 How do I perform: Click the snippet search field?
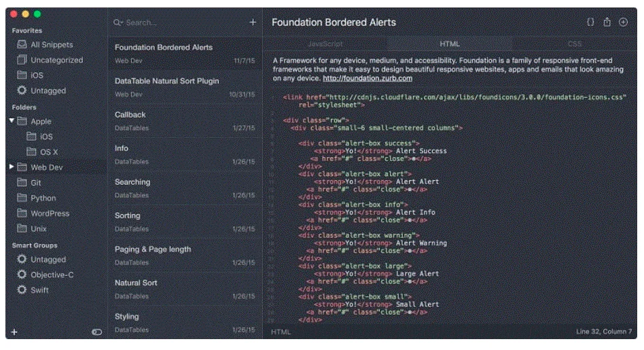pyautogui.click(x=181, y=22)
